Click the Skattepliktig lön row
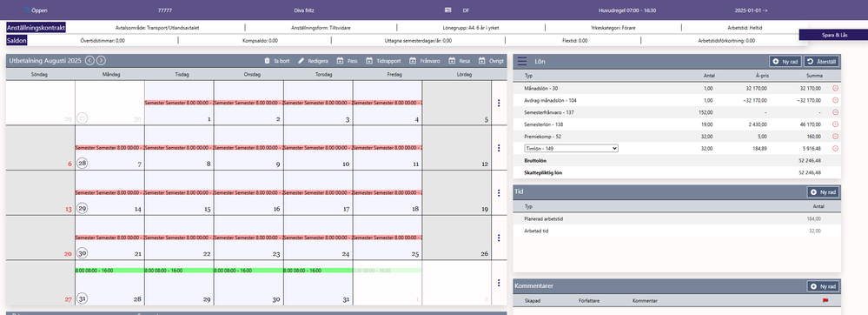 [677, 172]
